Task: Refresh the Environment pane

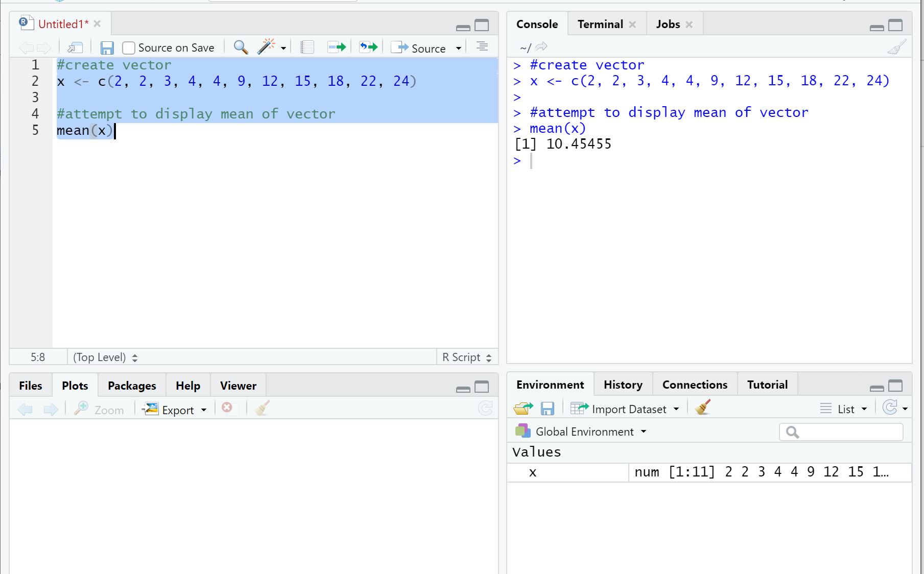Action: point(890,408)
